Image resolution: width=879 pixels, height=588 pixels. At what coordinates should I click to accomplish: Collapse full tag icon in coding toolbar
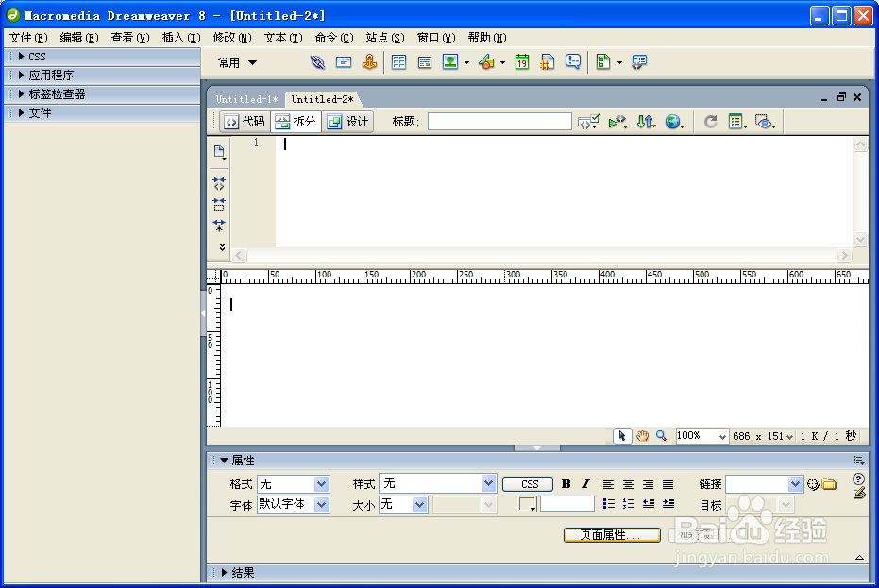(219, 184)
